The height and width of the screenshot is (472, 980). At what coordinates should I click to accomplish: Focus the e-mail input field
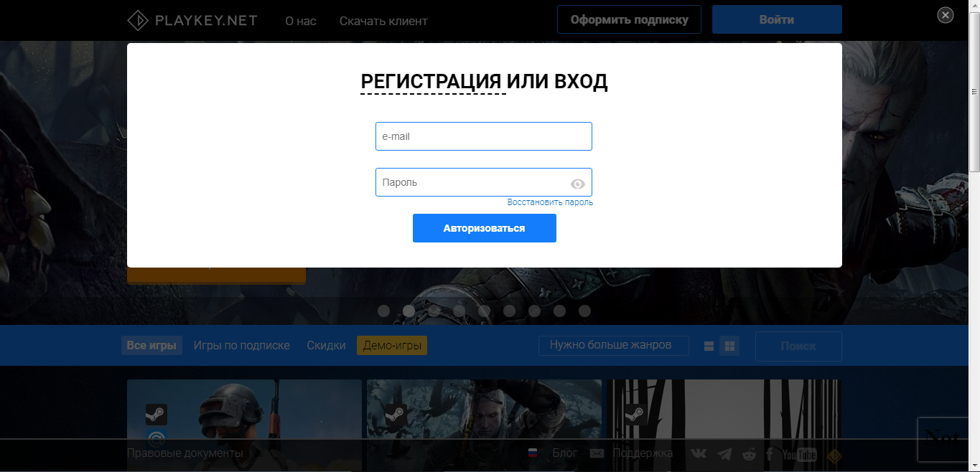click(484, 136)
